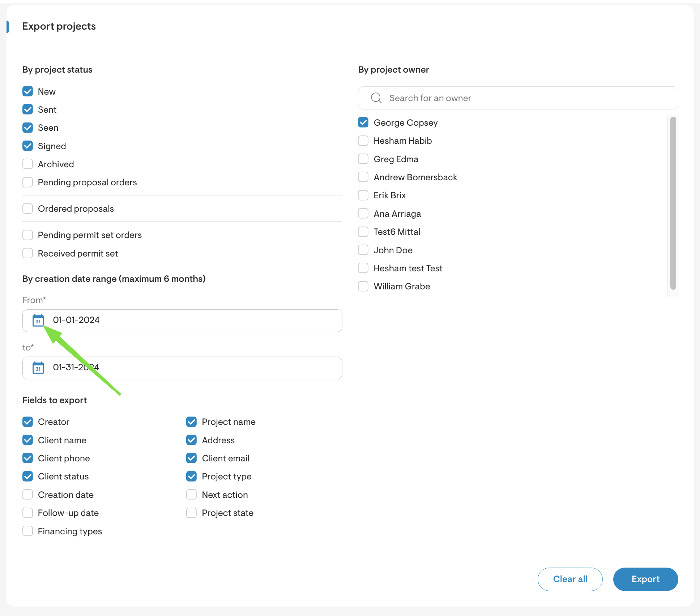Uncheck the New project status
Screen dimensions: 700x616
click(28, 91)
